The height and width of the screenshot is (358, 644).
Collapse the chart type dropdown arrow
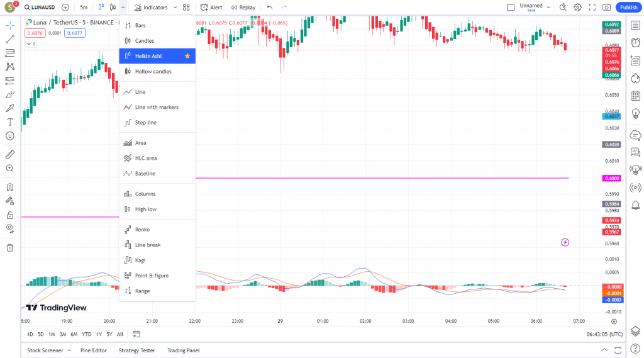123,8
